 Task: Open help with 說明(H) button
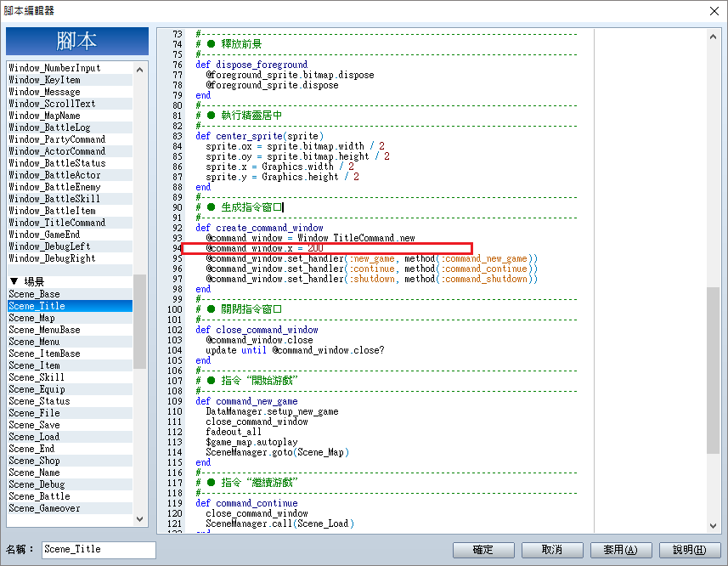tap(690, 550)
